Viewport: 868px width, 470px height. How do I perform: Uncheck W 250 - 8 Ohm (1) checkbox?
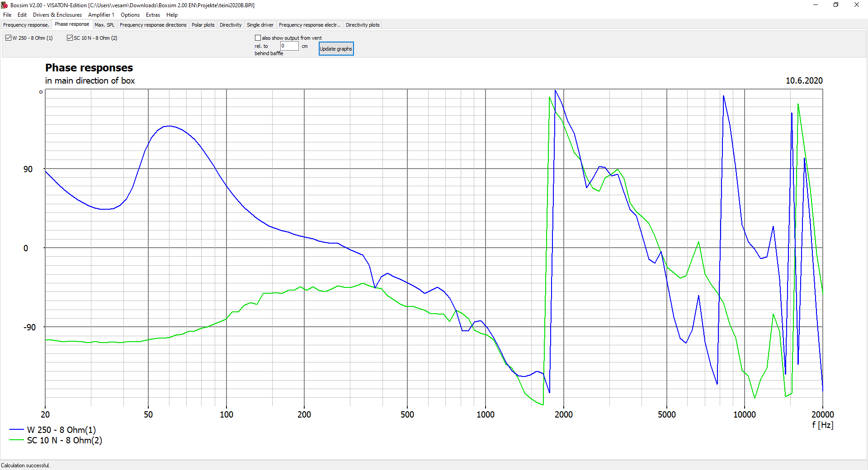coord(8,38)
